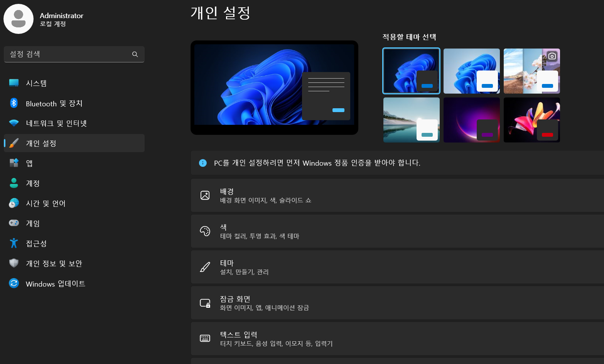Click the 로컬 계정 label
The width and height of the screenshot is (604, 364).
tap(53, 24)
